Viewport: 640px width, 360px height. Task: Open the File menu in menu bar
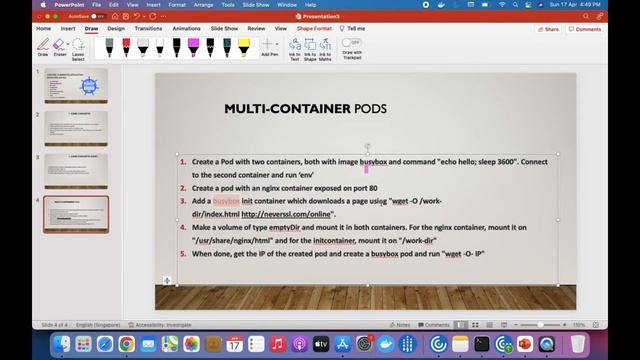point(96,5)
